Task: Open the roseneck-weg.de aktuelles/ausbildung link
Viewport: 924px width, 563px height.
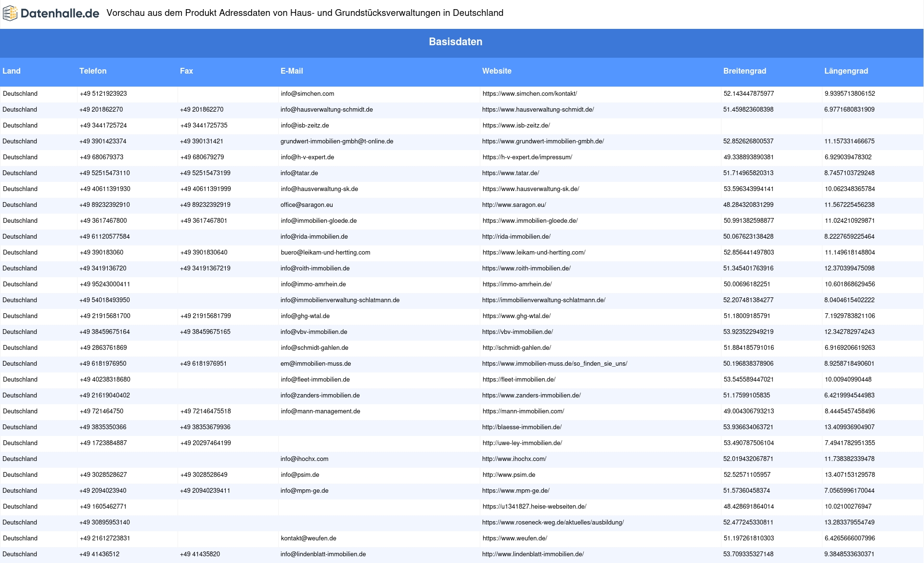Action: (x=553, y=523)
